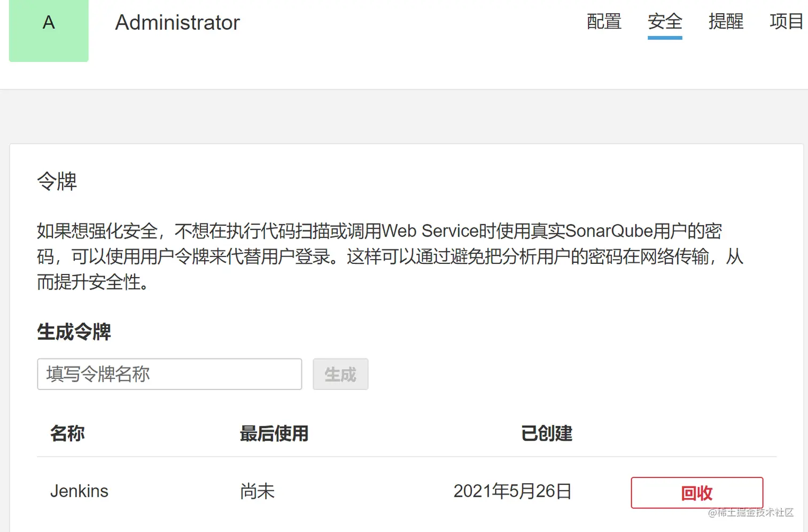Click the blue underline beneath 安全

click(x=665, y=37)
